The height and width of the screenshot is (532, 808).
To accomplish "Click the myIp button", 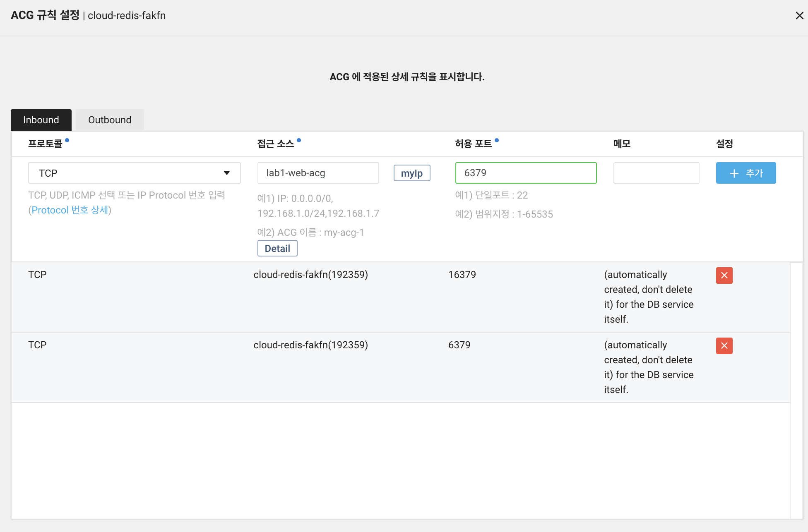I will [411, 173].
